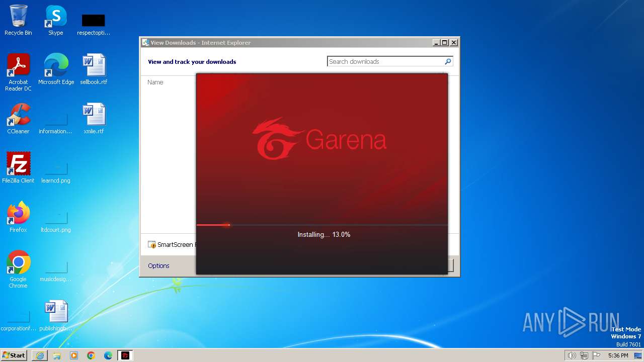
Task: Open Windows Explorer folder on taskbar
Action: (57, 355)
